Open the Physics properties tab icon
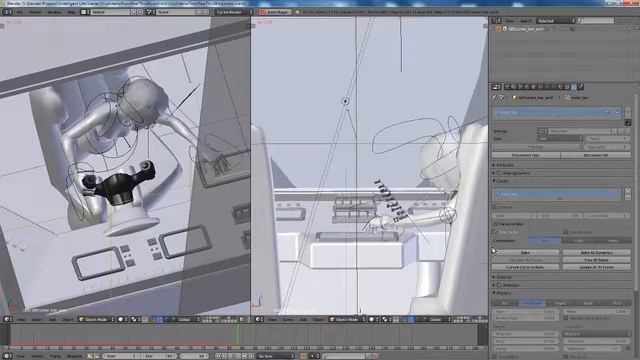Image resolution: width=640 pixels, height=360 pixels. pos(580,87)
